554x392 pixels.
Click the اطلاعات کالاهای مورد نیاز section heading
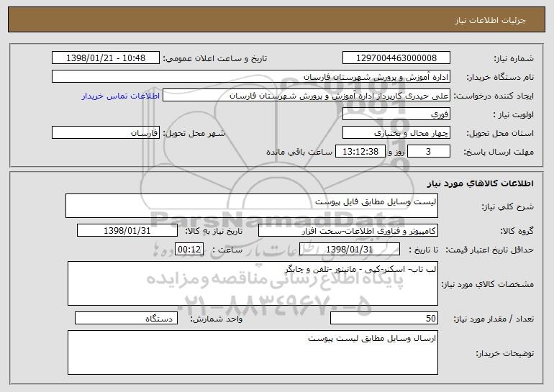point(480,183)
